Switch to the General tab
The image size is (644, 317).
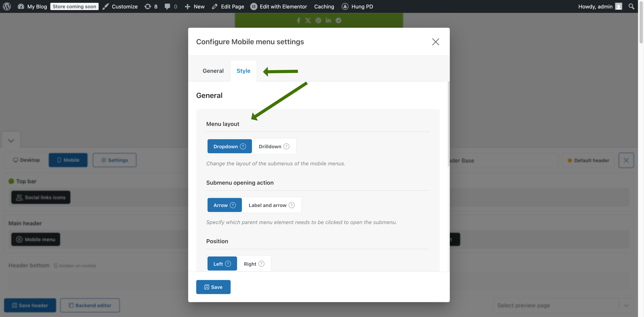point(213,71)
